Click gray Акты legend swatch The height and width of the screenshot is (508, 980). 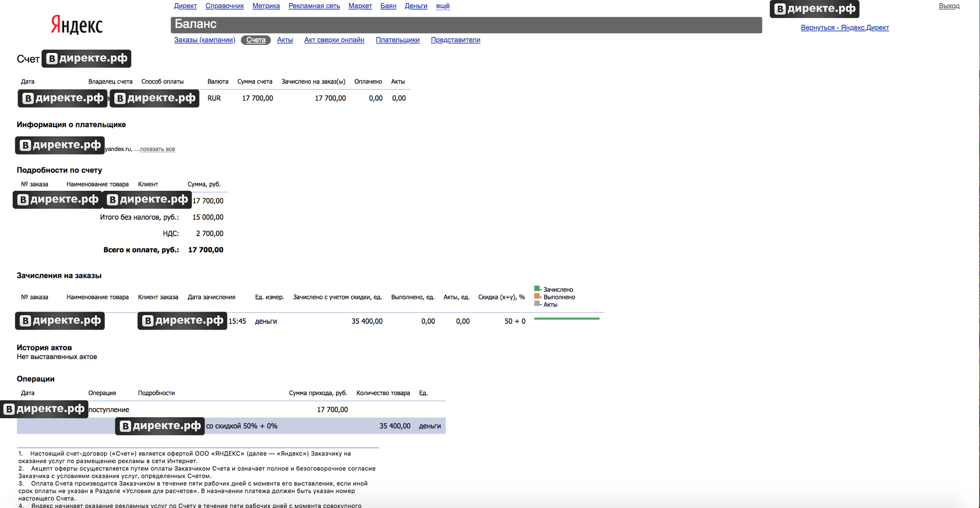[x=537, y=303]
